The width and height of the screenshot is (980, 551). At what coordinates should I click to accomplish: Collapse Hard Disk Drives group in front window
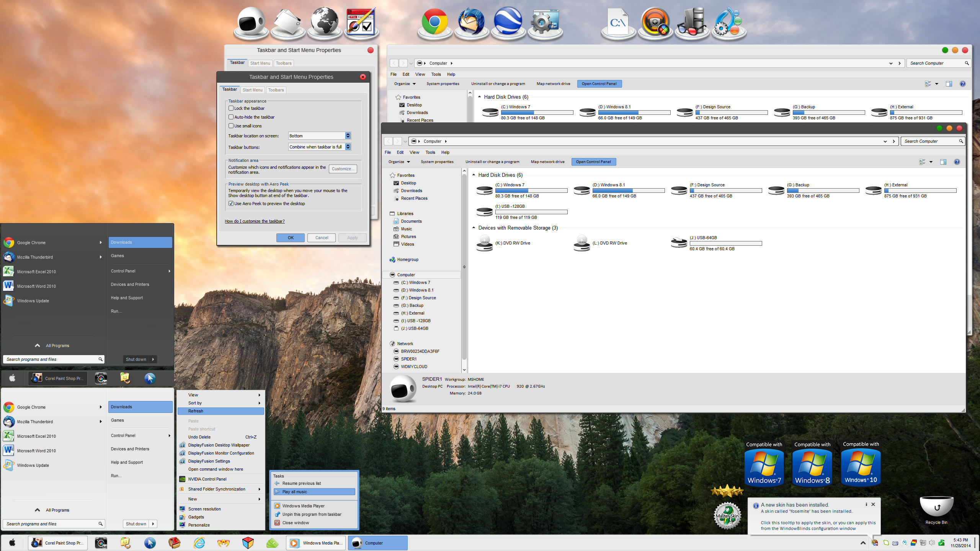click(474, 175)
